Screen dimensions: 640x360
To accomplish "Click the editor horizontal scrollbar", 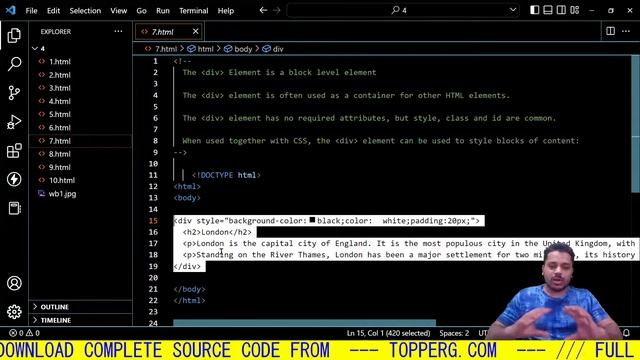I will (x=304, y=322).
